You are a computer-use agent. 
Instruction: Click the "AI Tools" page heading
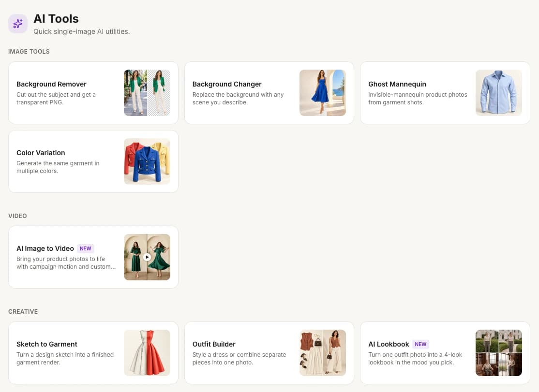(56, 18)
